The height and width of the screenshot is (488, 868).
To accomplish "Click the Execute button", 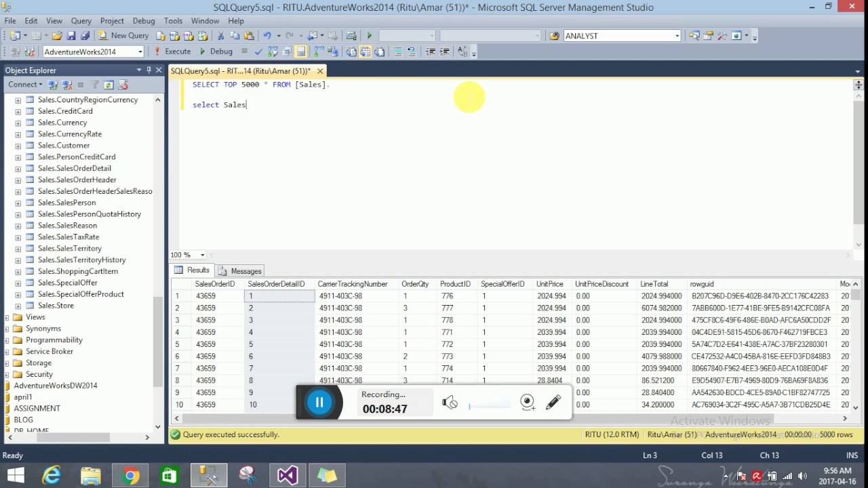I will click(172, 52).
